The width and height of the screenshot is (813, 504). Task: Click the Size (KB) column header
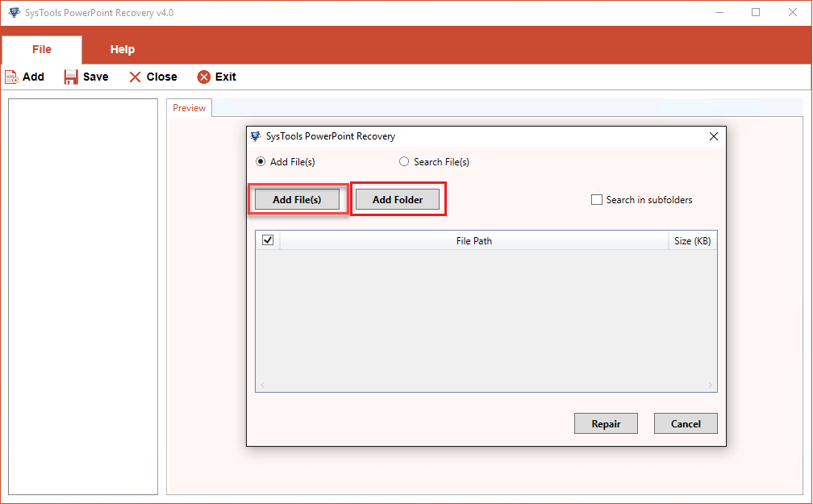coord(692,240)
